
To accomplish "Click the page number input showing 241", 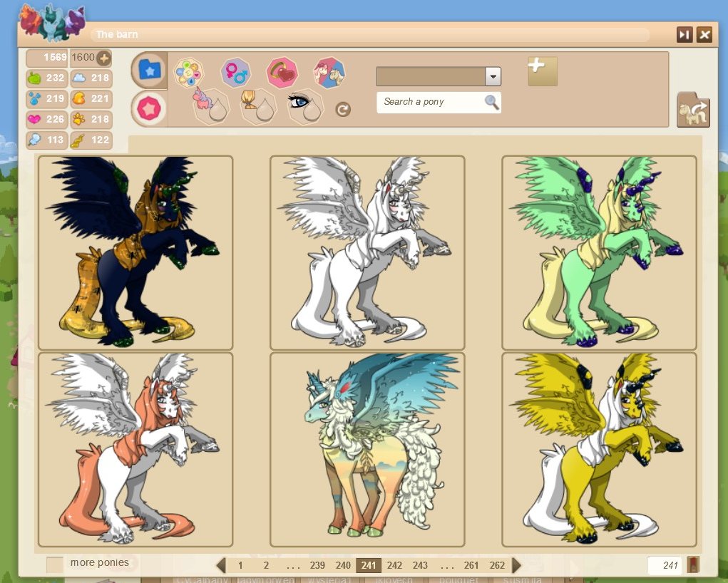I will [665, 565].
